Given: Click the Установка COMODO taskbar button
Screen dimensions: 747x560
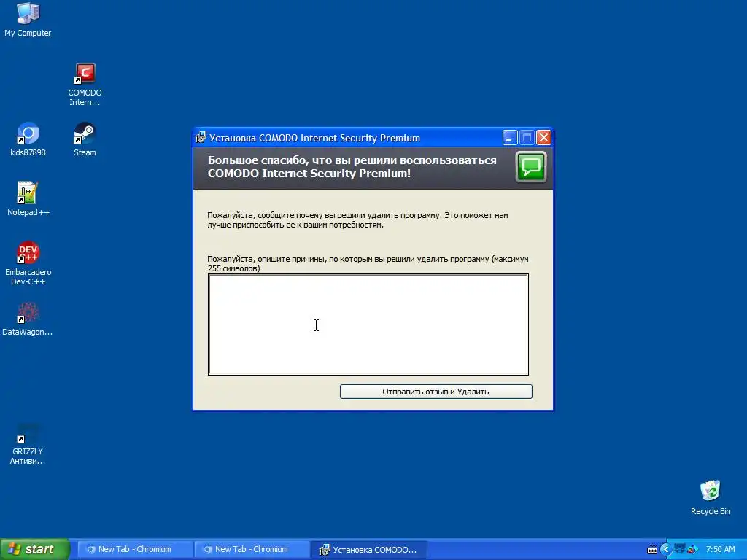Looking at the screenshot, I should 368,549.
